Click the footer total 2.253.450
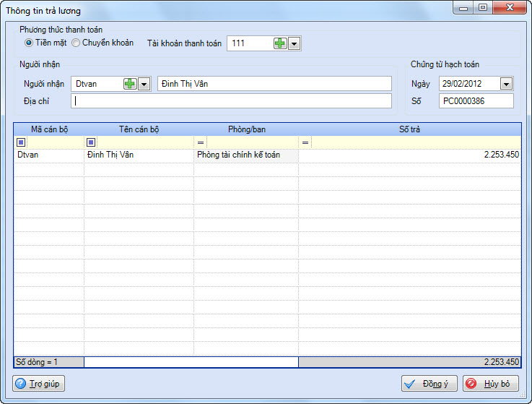 click(x=410, y=362)
